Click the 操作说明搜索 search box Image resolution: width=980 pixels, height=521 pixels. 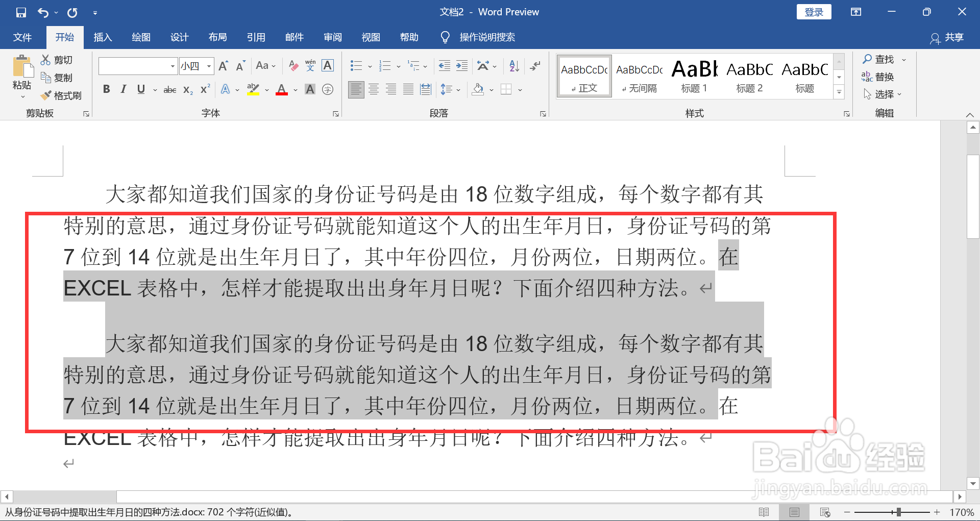coord(487,37)
